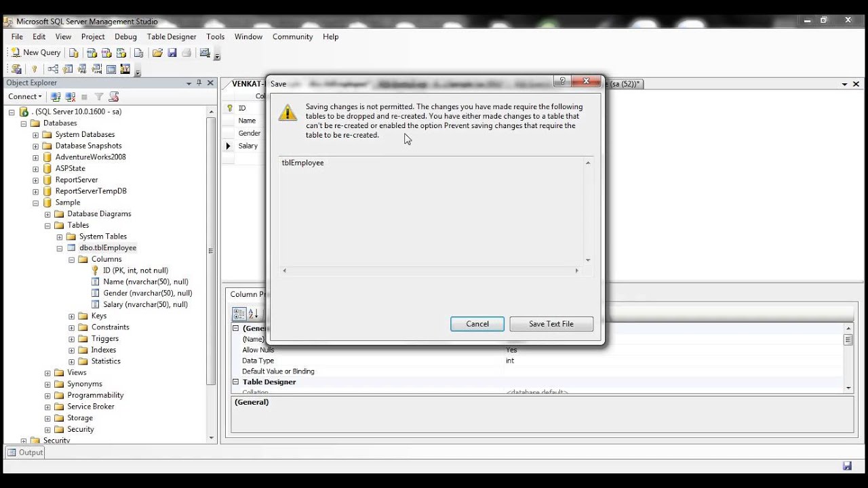868x488 pixels.
Task: Open the Activity Monitor toolbar icon
Action: click(x=205, y=53)
